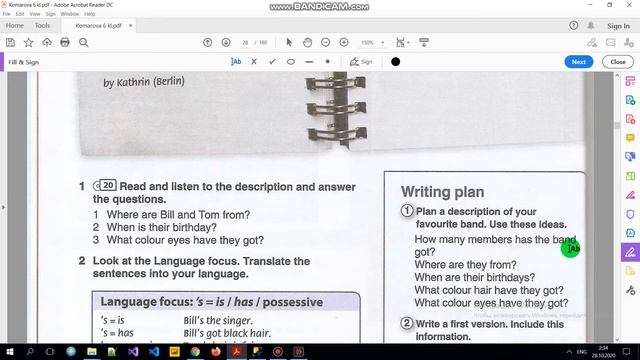Select the checkmark tool in Fill & Sign
Viewport: 640px width, 360px height.
click(x=272, y=62)
